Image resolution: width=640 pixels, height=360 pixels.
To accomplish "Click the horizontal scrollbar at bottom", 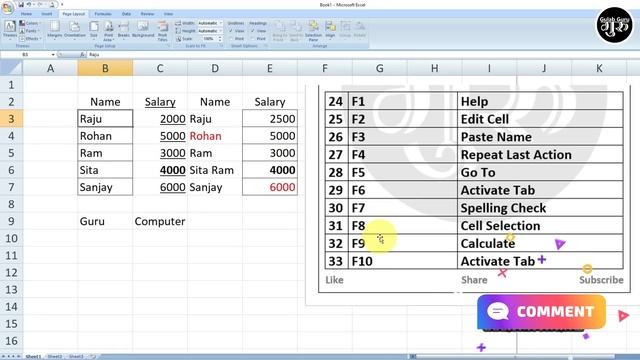I will 514,356.
